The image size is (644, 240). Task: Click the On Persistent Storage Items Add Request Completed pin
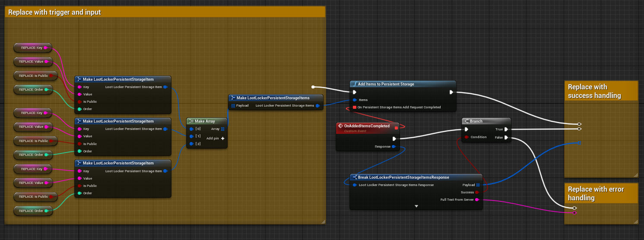tap(355, 107)
